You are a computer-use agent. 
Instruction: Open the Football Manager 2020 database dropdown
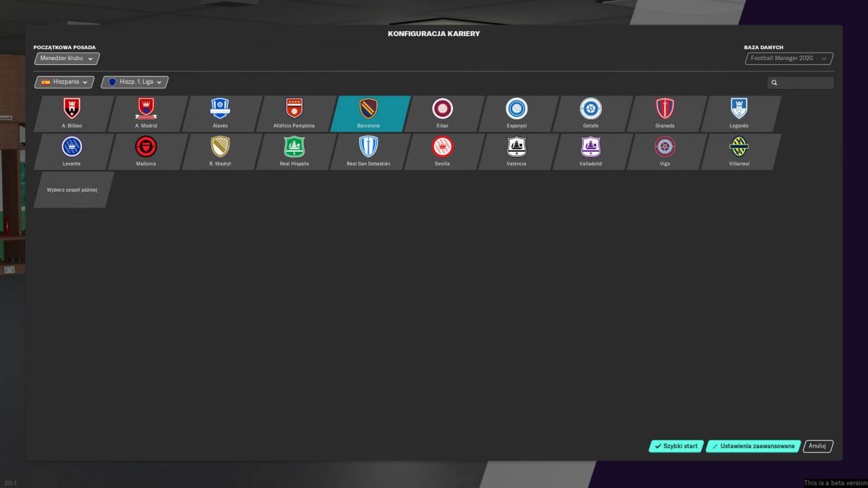pos(788,59)
